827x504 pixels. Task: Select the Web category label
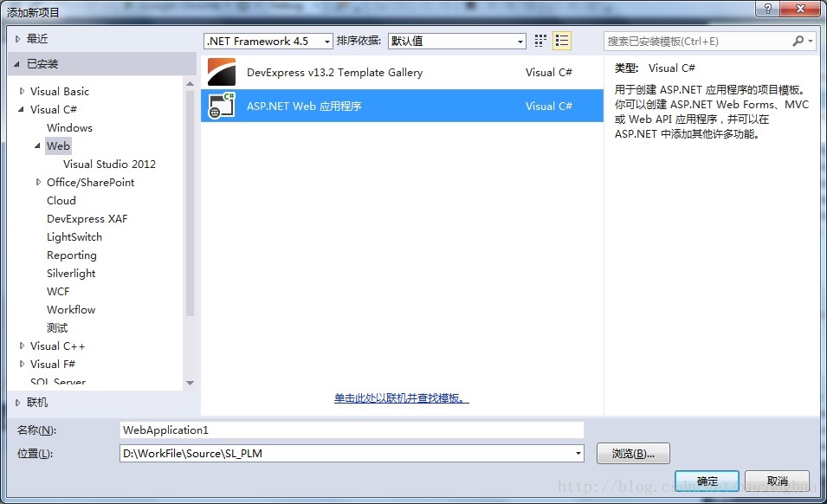click(x=58, y=146)
